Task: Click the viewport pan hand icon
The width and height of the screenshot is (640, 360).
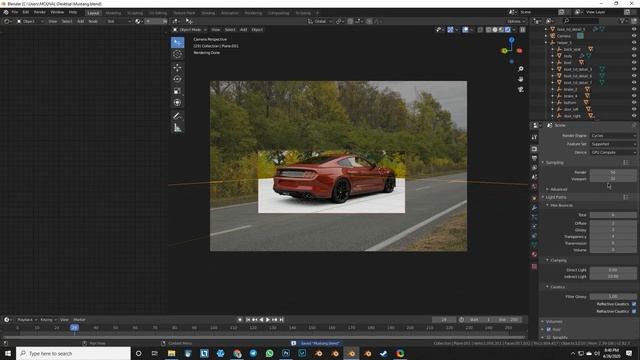Action: [x=521, y=79]
